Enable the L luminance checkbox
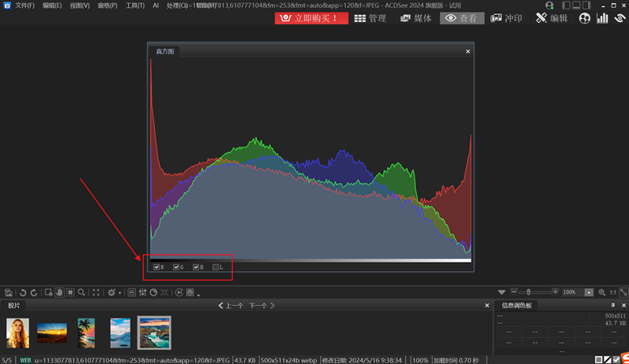Image resolution: width=629 pixels, height=364 pixels. coord(216,268)
